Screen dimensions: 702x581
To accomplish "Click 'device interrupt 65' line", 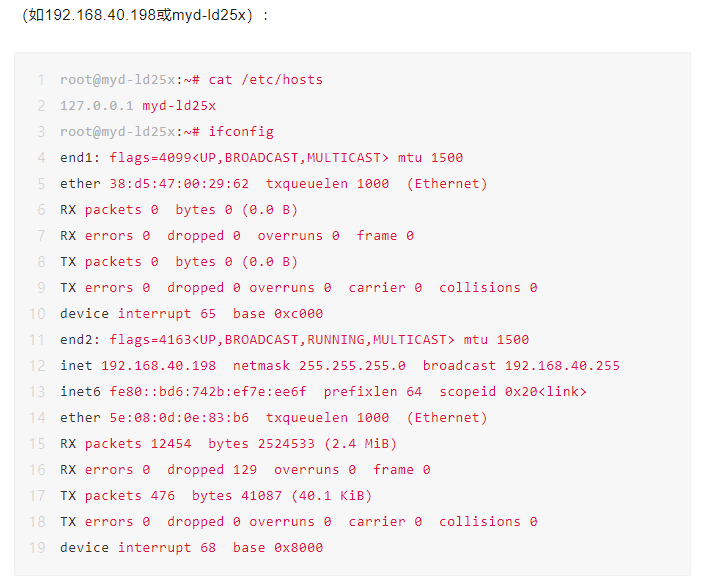I will pyautogui.click(x=138, y=313).
